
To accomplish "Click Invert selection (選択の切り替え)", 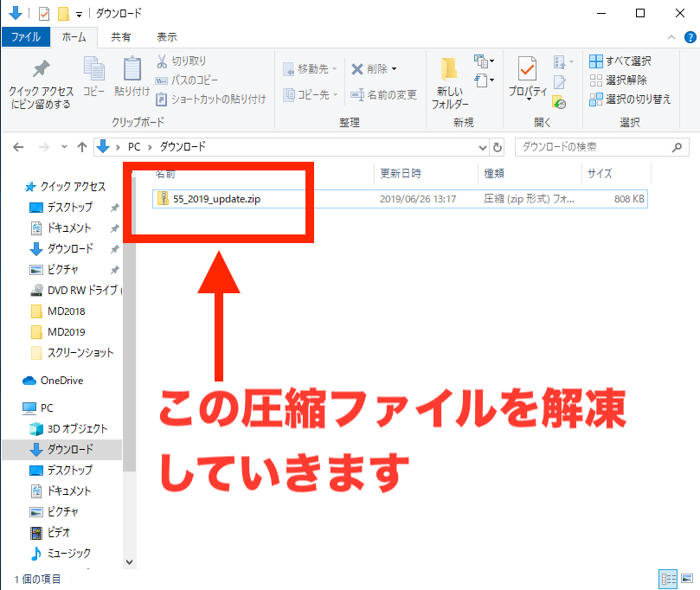I will (x=630, y=99).
